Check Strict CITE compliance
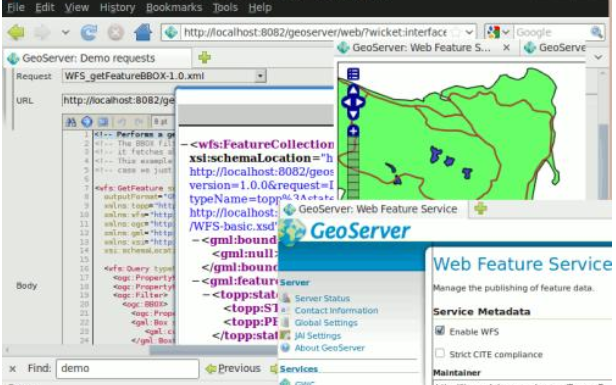The height and width of the screenshot is (385, 616). point(440,353)
